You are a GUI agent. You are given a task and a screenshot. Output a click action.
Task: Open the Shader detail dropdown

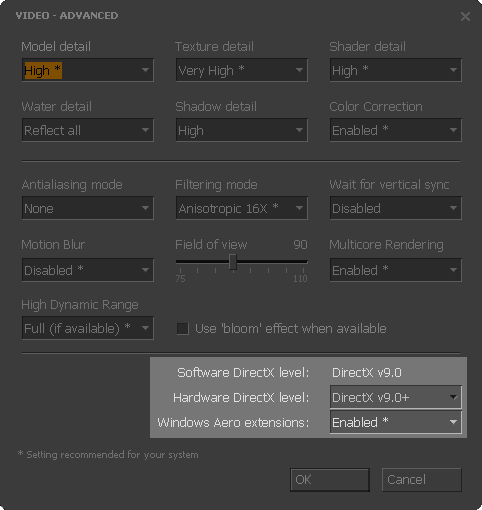(x=396, y=70)
